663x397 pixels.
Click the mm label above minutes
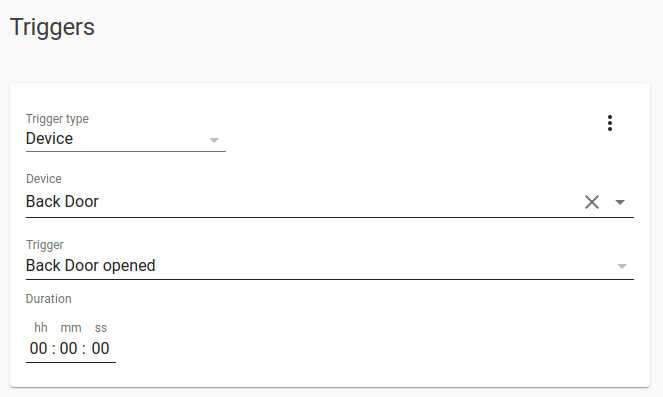point(71,328)
